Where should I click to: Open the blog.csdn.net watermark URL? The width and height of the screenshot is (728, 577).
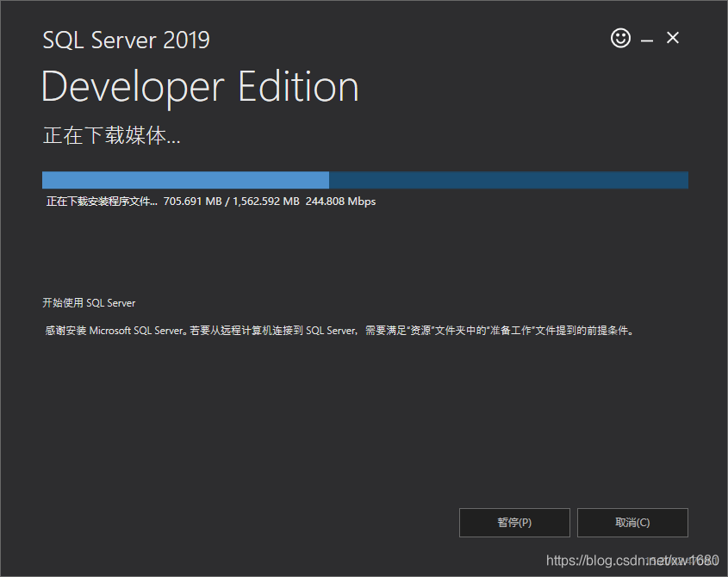pyautogui.click(x=632, y=561)
